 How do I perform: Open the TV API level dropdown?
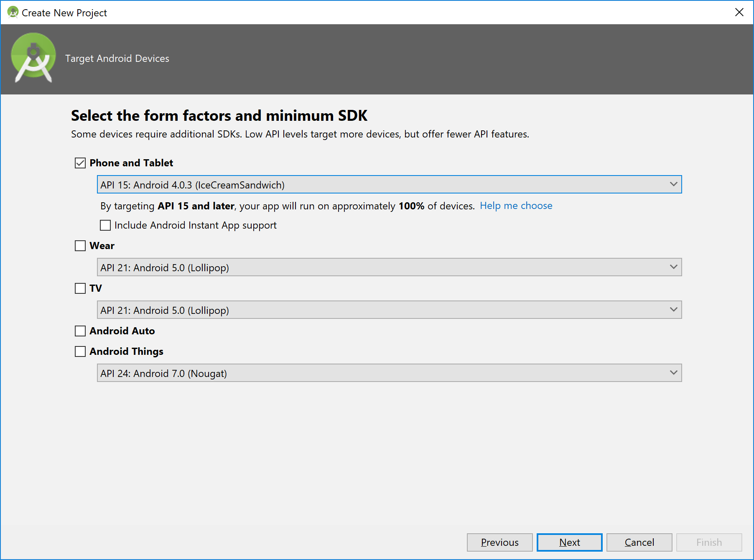coord(389,310)
